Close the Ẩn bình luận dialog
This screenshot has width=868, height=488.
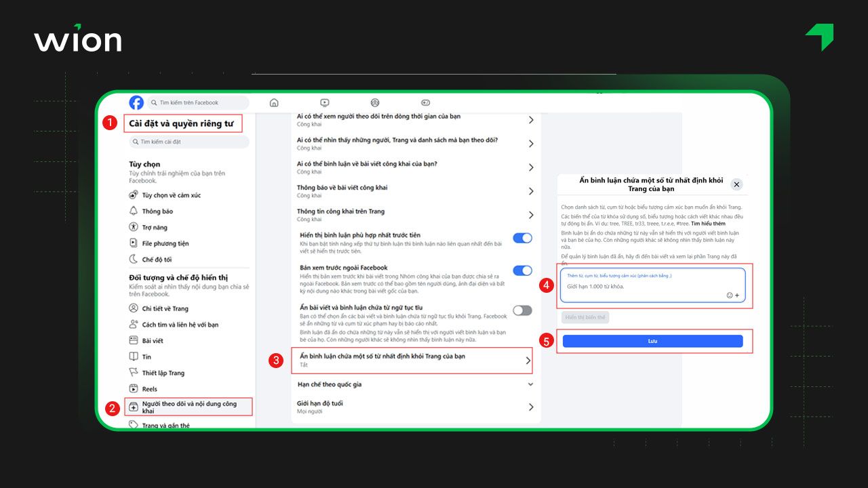tap(736, 184)
